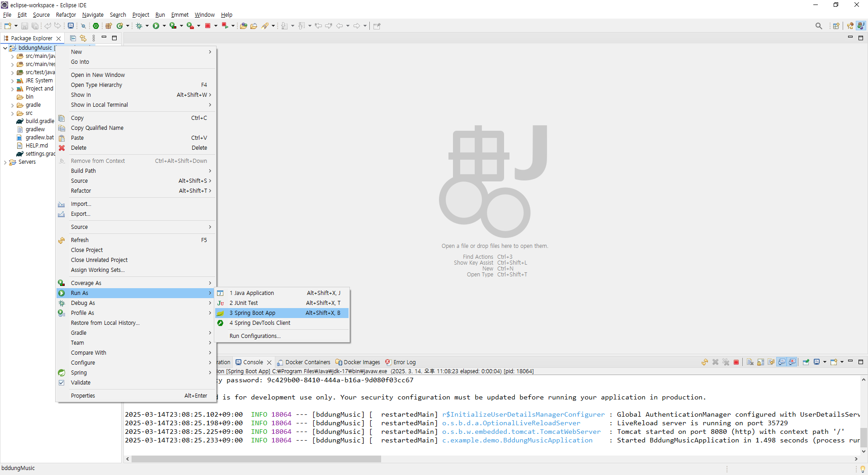This screenshot has width=868, height=475.
Task: Expand the Servers project node
Action: pyautogui.click(x=5, y=162)
